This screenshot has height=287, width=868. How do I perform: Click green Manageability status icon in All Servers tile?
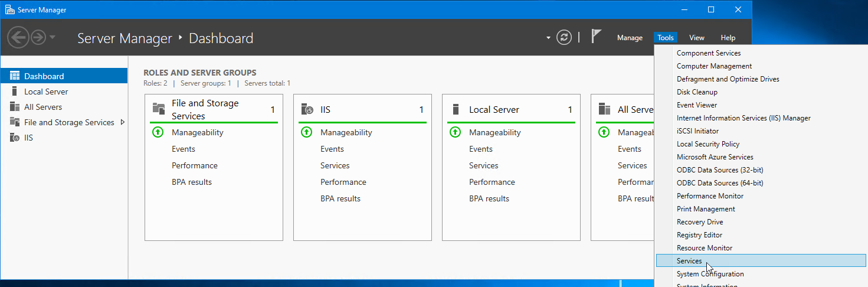tap(604, 132)
